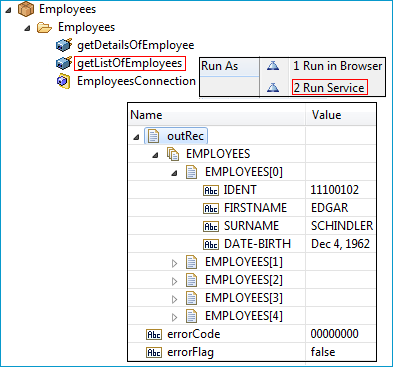Click the EmployeesConnection adapter icon

click(64, 81)
